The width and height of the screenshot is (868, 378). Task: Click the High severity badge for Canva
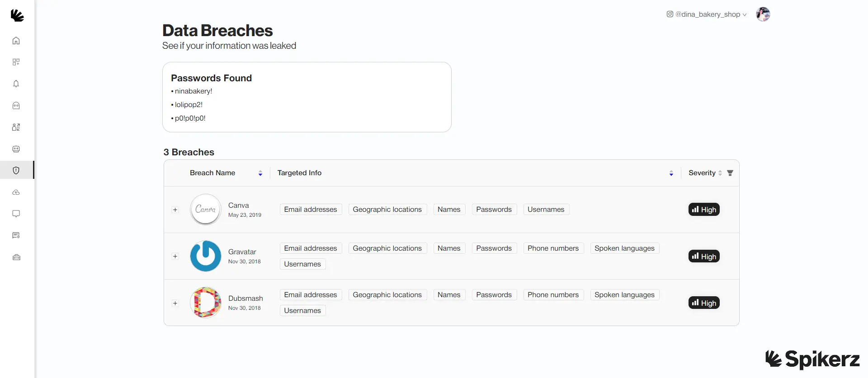click(x=704, y=210)
